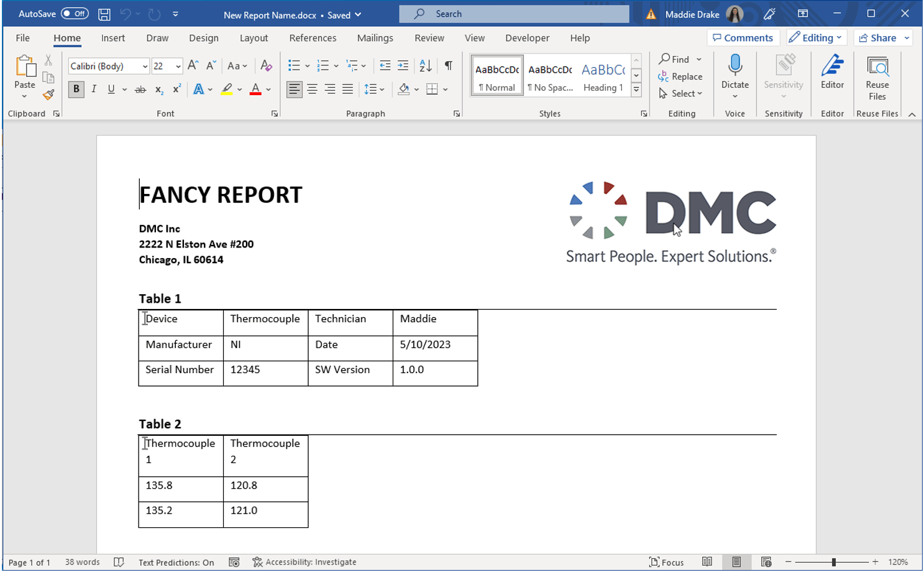
Task: Toggle Underline formatting
Action: (111, 90)
